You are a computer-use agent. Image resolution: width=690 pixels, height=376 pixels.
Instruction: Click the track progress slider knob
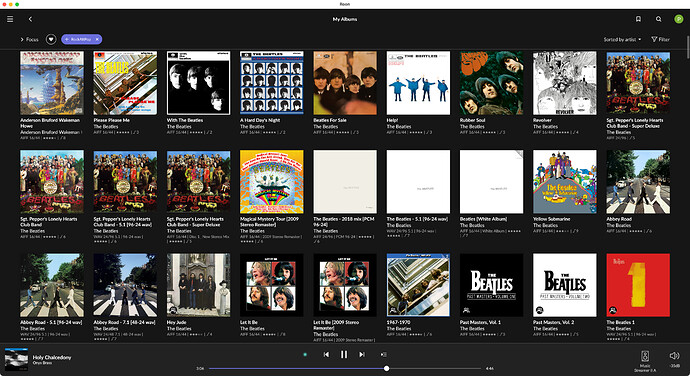[386, 369]
